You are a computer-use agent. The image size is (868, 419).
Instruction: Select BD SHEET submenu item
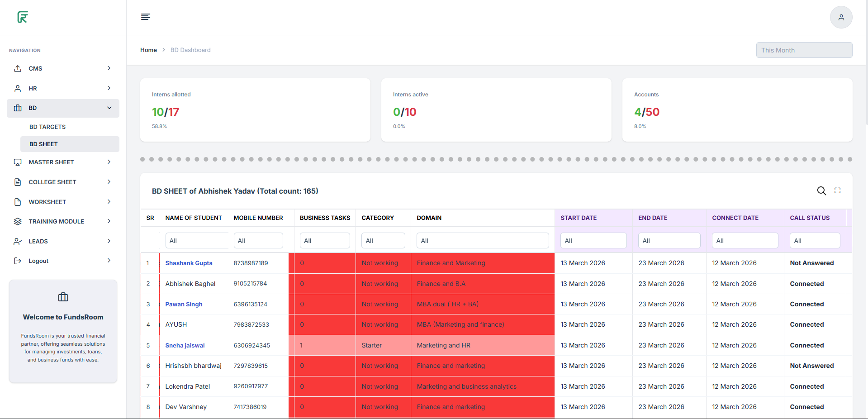43,144
